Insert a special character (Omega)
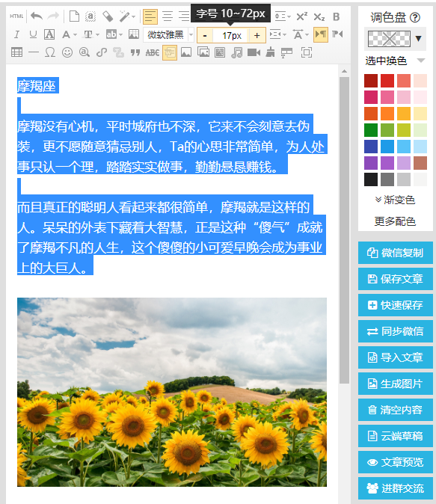The image size is (436, 504). pos(50,52)
